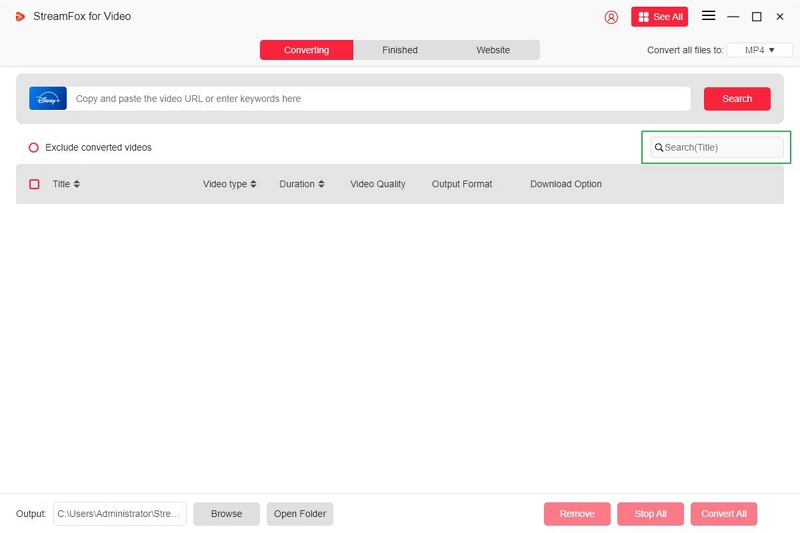Screen dimensions: 800x533
Task: Switch to the Website tab
Action: [x=493, y=50]
